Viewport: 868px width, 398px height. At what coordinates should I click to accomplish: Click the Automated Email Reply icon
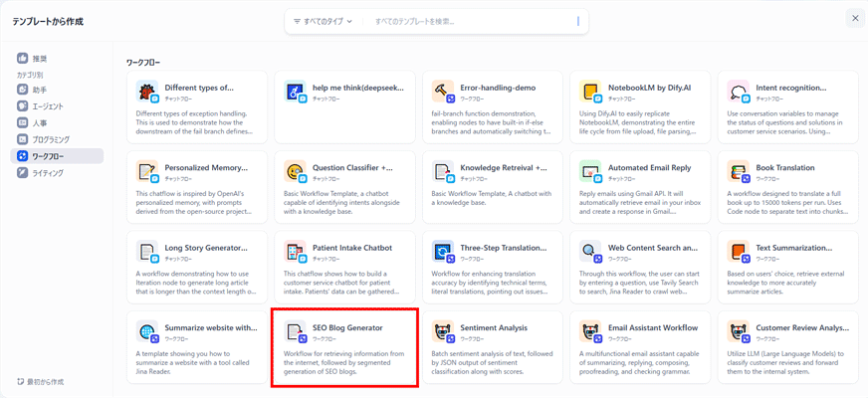591,171
